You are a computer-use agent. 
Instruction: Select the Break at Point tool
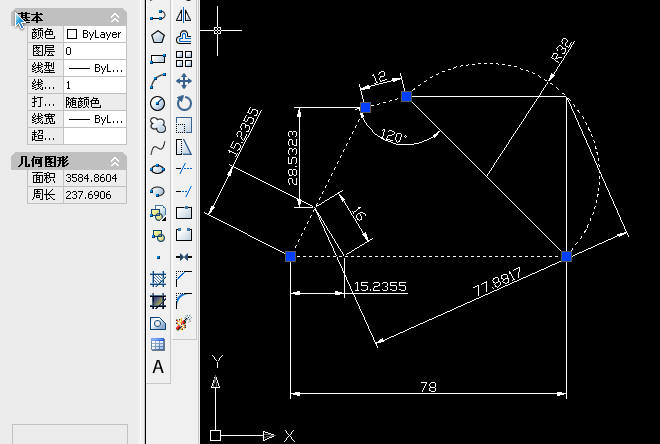[x=184, y=213]
